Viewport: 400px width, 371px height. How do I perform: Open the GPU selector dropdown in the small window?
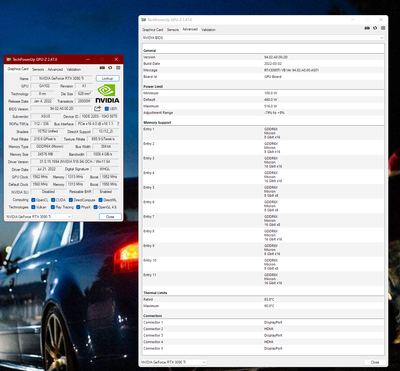tap(39, 217)
